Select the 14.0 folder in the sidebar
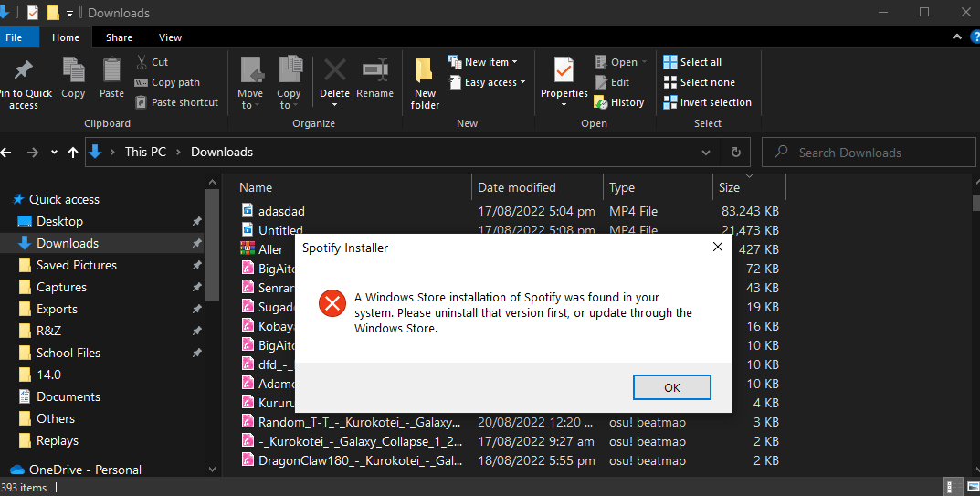 point(48,375)
